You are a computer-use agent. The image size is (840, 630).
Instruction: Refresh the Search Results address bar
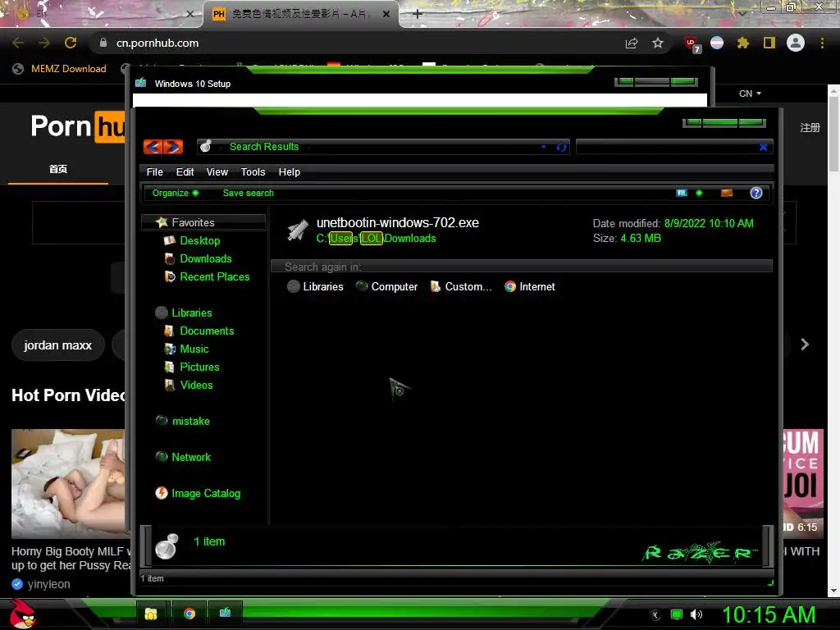pos(561,147)
